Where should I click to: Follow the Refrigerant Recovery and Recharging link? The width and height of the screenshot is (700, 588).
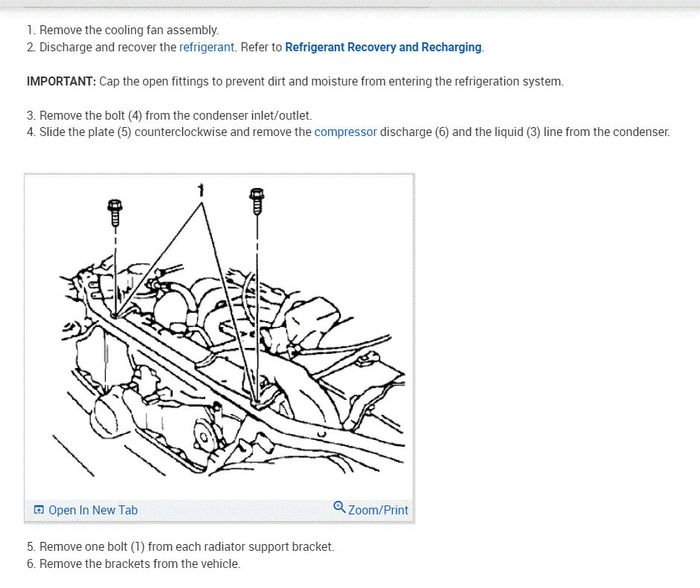[x=383, y=48]
